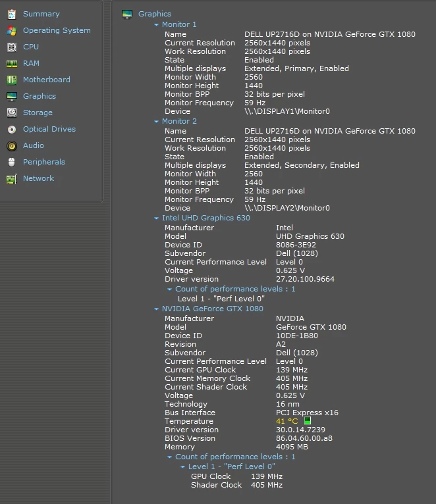Click the Current Memory Clock '405 MHz' value
Screen dimensions: 436x504
point(292,378)
